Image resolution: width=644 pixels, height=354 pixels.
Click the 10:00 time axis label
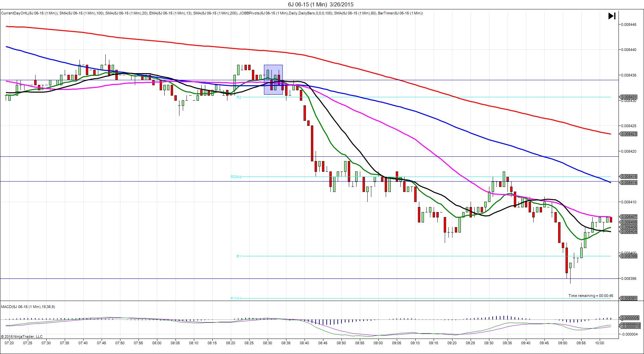pyautogui.click(x=600, y=343)
